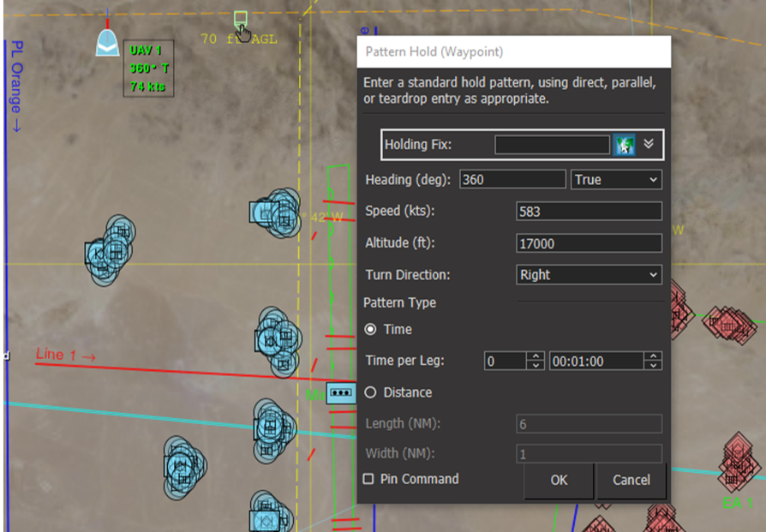Image resolution: width=766 pixels, height=532 pixels.
Task: Click inside the Speed (kts) field
Action: (x=589, y=211)
